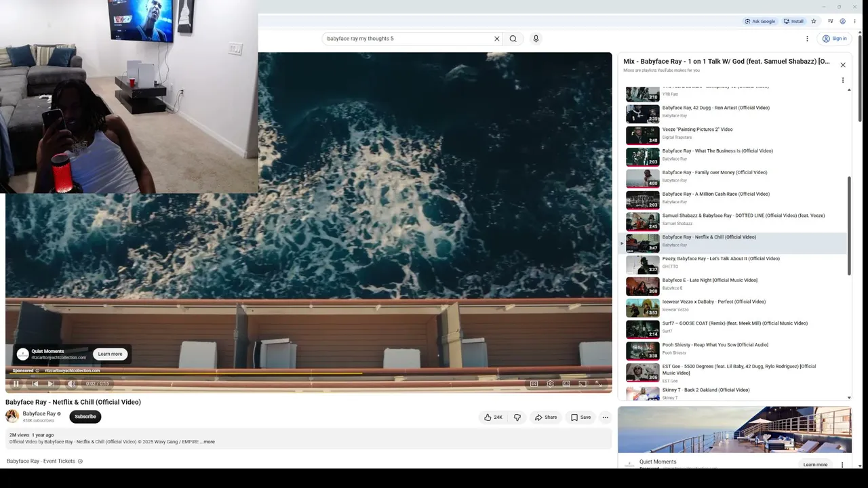Open the Mix playlist options three-dot menu
Screen dimensions: 868x488
click(x=843, y=80)
